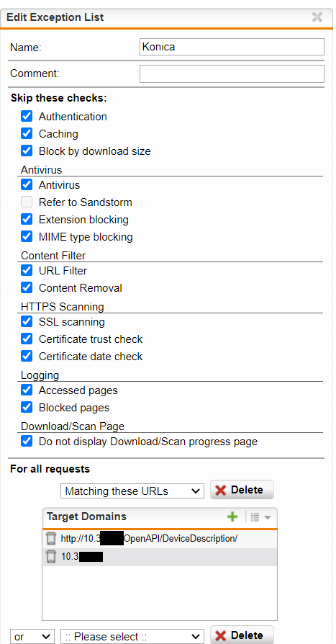Uncheck the Authentication checkbox
This screenshot has height=644, width=336.
[27, 116]
